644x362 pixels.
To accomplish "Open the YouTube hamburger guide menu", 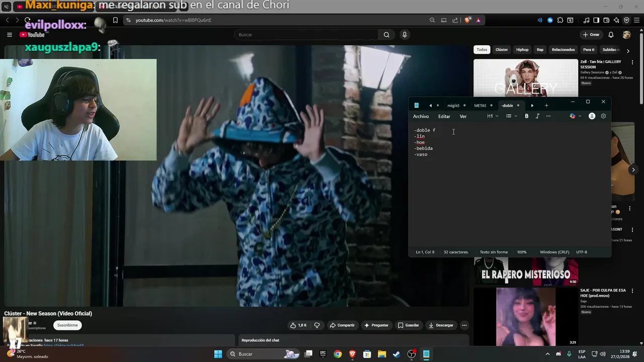I will 9,35.
